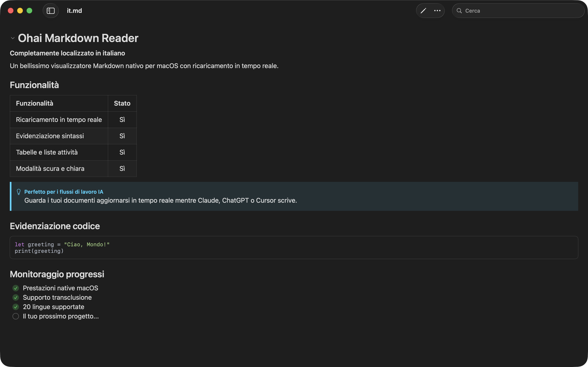The width and height of the screenshot is (588, 367).
Task: Collapse the 'Ohai Markdown Reader' heading chevron
Action: (13, 38)
